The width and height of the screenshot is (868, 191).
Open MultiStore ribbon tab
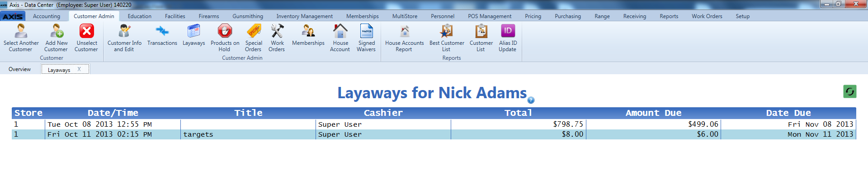coord(405,16)
